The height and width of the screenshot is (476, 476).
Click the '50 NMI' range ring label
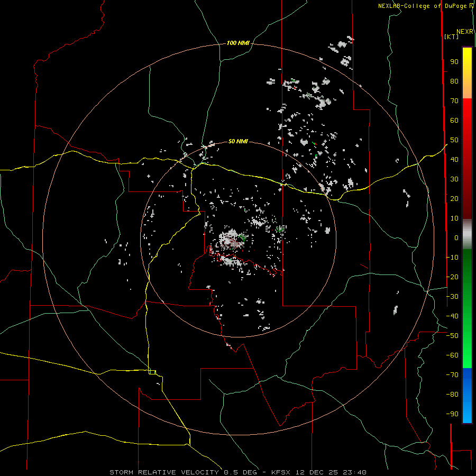click(238, 141)
